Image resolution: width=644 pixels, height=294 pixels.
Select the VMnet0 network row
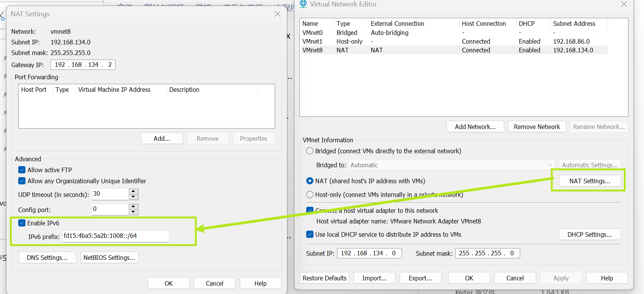click(454, 33)
